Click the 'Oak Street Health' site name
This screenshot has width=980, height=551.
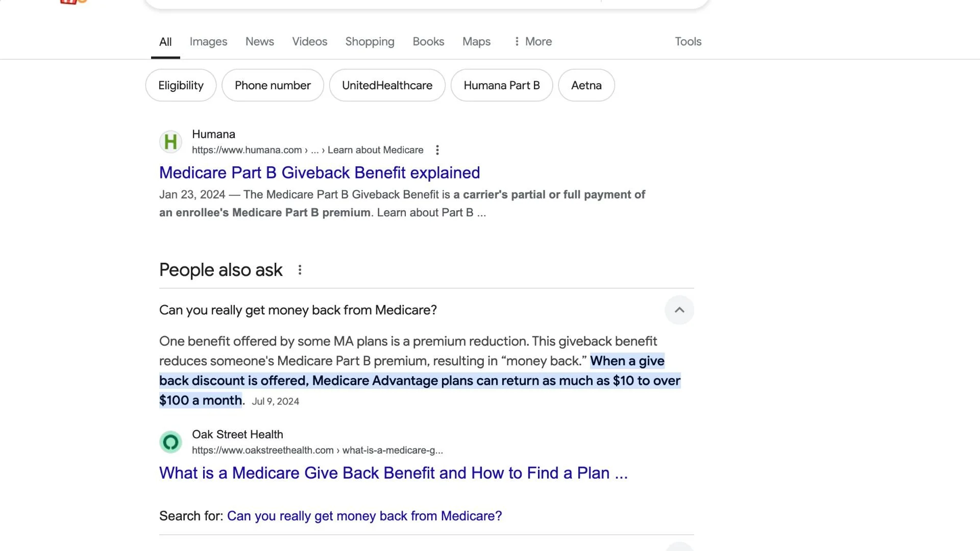click(237, 435)
